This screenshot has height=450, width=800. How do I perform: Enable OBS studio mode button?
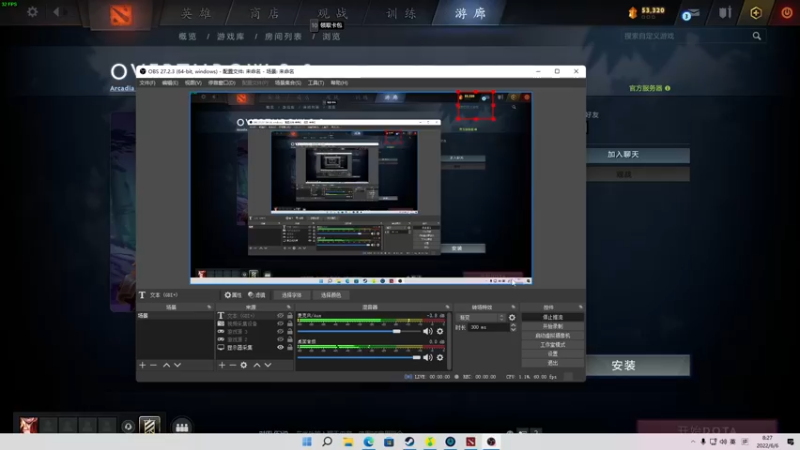553,345
